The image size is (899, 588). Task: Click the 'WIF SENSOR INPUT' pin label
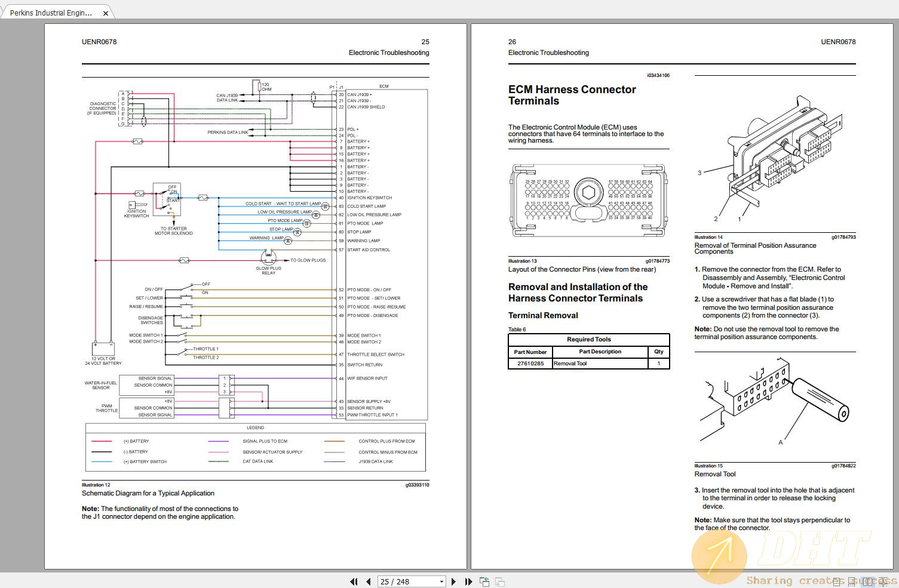(367, 378)
